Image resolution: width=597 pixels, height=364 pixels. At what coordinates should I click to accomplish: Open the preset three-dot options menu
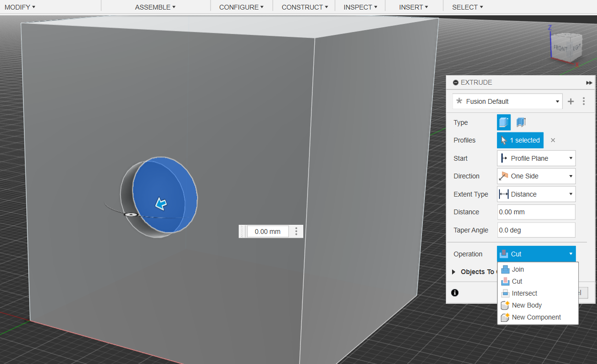click(584, 101)
